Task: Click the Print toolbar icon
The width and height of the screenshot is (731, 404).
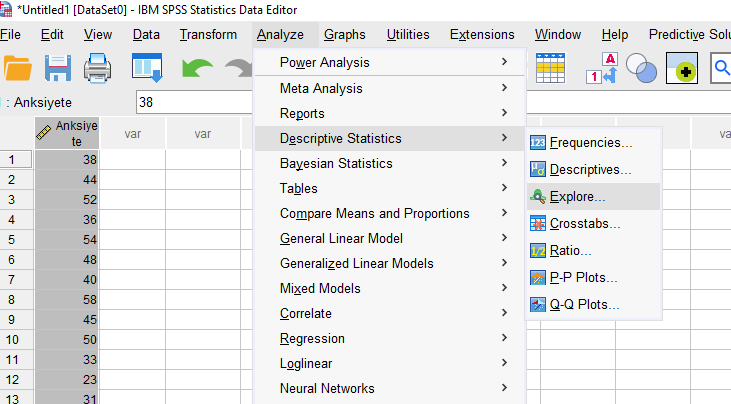Action: pyautogui.click(x=97, y=69)
